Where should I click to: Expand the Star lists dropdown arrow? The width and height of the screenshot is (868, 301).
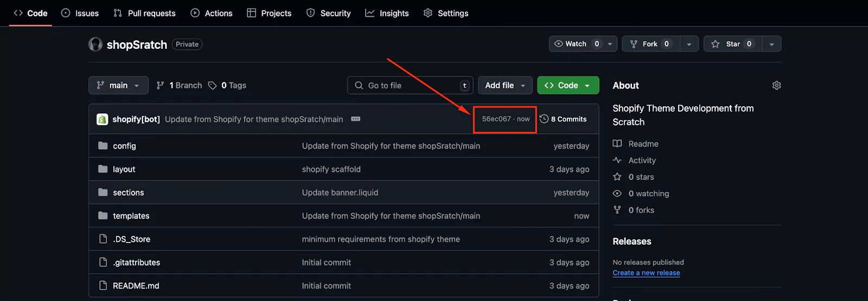coord(771,44)
